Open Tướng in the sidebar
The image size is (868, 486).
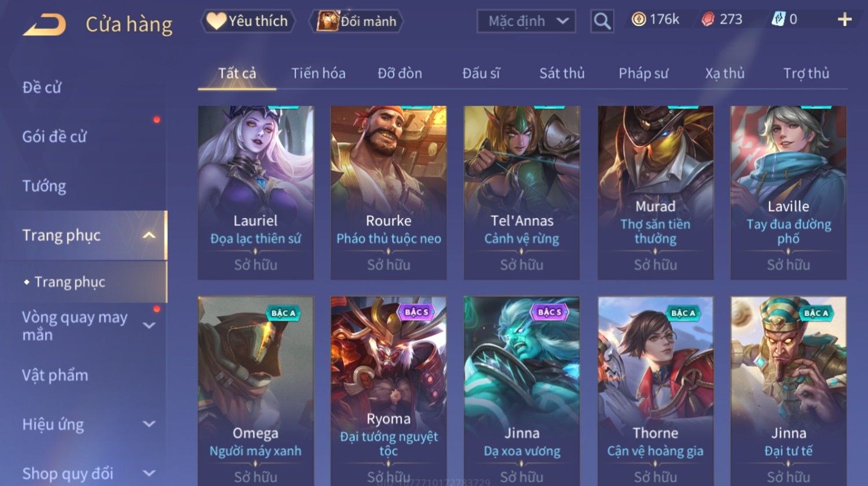point(44,186)
